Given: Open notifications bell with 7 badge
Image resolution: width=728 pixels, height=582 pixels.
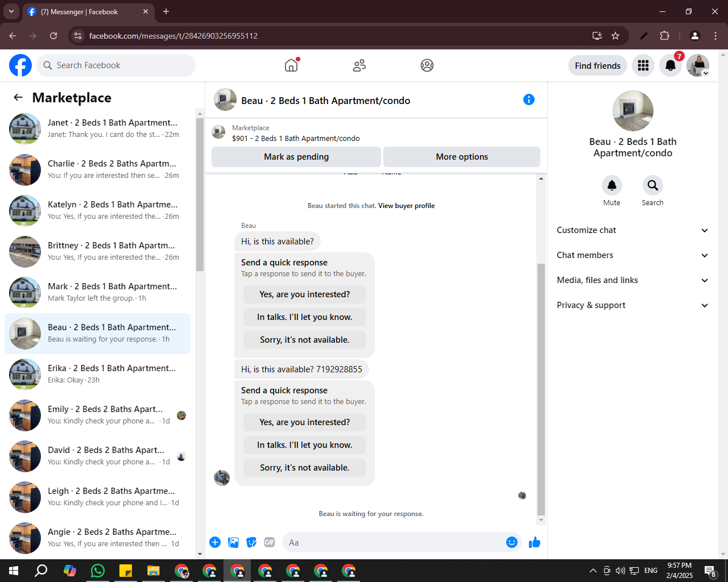Looking at the screenshot, I should point(671,65).
